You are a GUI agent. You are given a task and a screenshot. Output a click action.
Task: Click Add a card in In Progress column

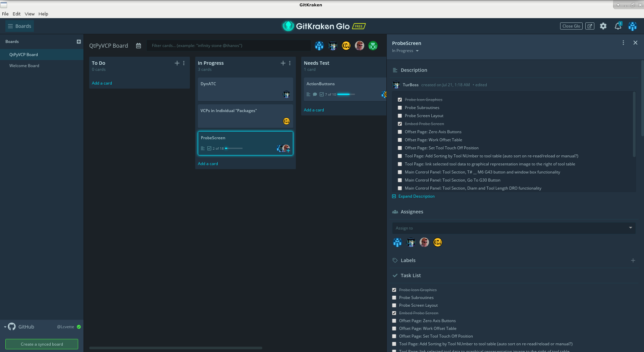tap(208, 164)
